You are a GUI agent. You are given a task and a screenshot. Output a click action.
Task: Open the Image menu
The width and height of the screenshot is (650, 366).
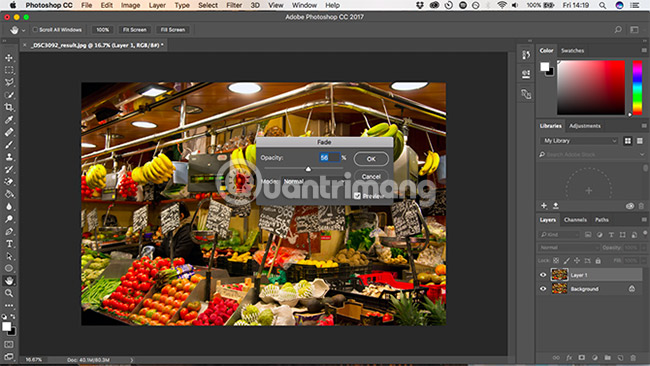pyautogui.click(x=130, y=5)
